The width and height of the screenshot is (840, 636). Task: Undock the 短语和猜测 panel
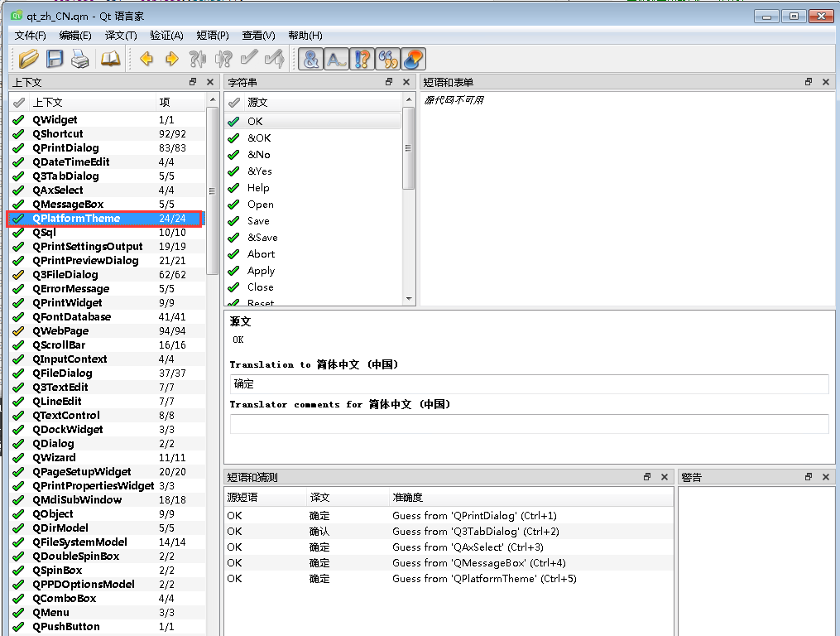[649, 476]
